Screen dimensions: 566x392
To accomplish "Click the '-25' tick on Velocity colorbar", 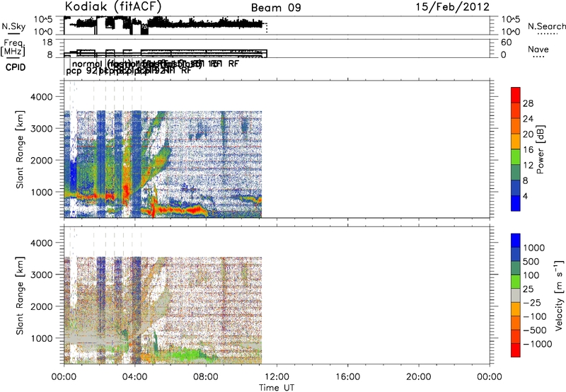I will pyautogui.click(x=531, y=302).
